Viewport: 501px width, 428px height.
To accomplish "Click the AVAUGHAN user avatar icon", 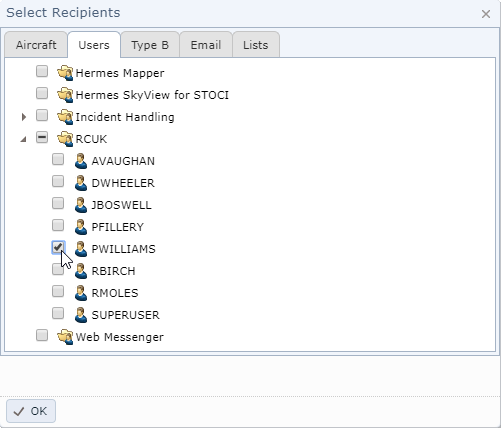I will tap(81, 161).
